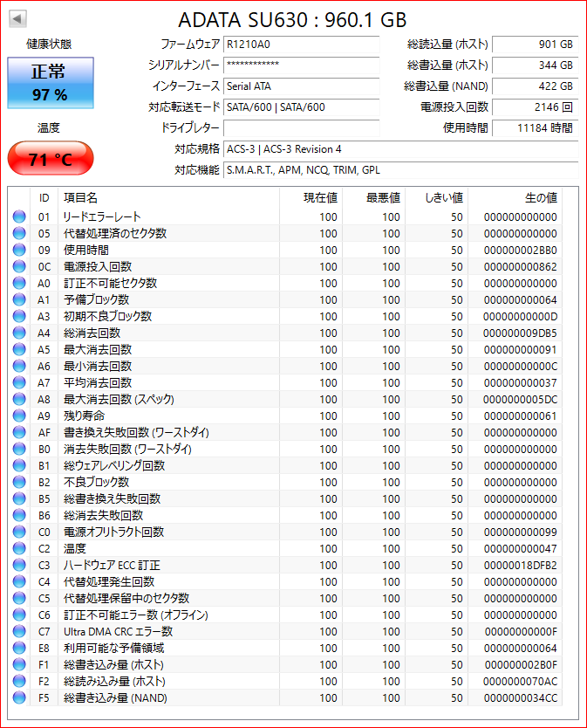Click the 最悪値 column header
The width and height of the screenshot is (587, 728).
373,198
